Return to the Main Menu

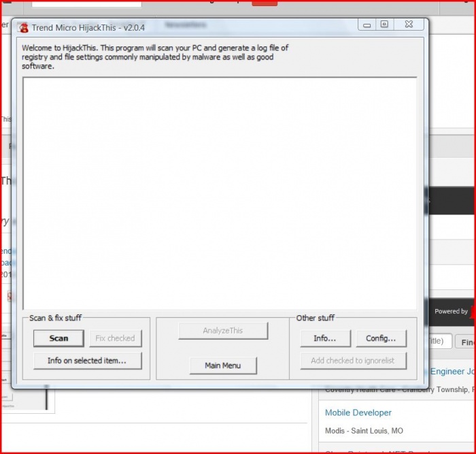coord(223,366)
